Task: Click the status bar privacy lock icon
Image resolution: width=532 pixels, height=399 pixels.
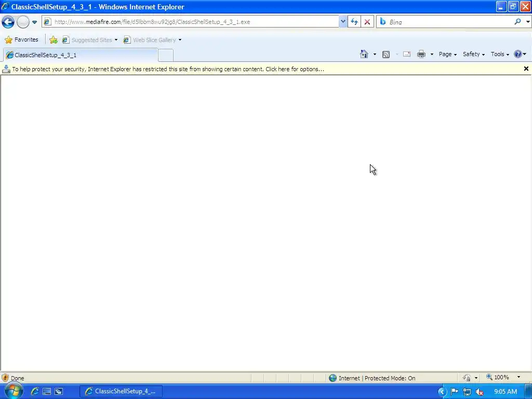Action: (x=467, y=378)
